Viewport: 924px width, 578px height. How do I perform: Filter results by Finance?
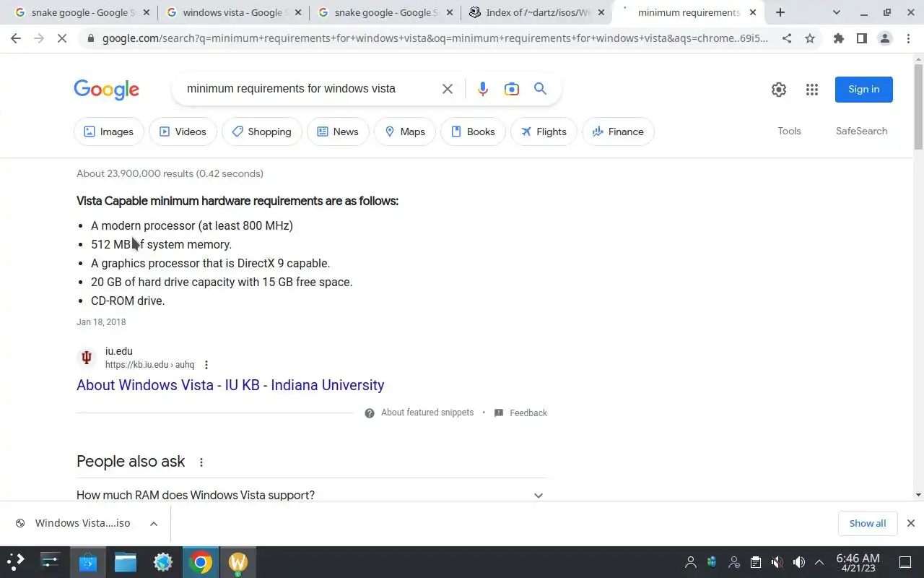point(618,131)
